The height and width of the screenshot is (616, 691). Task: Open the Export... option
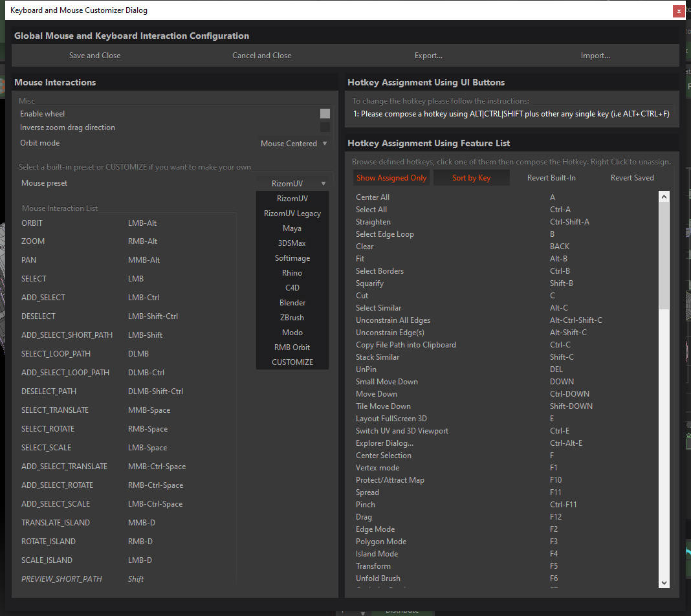pos(428,56)
